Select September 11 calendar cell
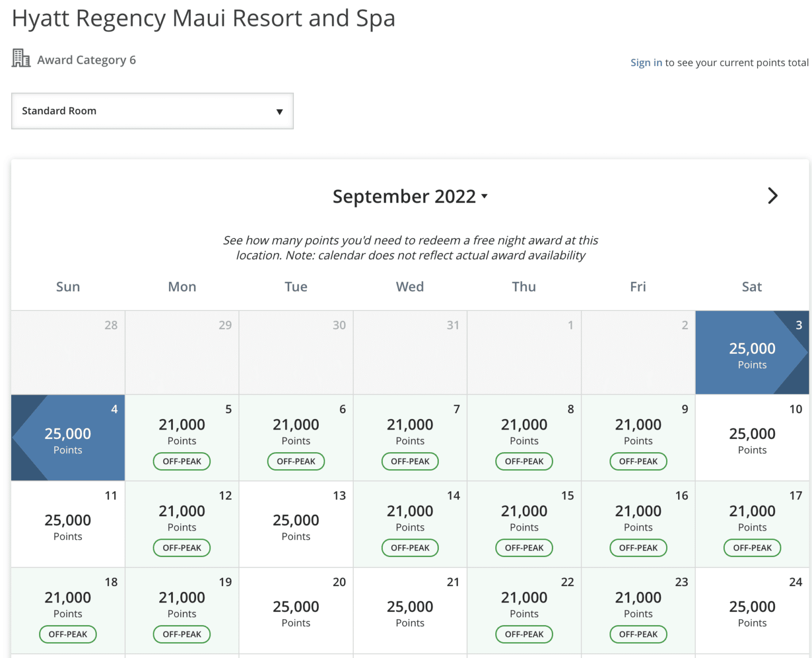Screen dimensions: 812x658 tap(68, 524)
